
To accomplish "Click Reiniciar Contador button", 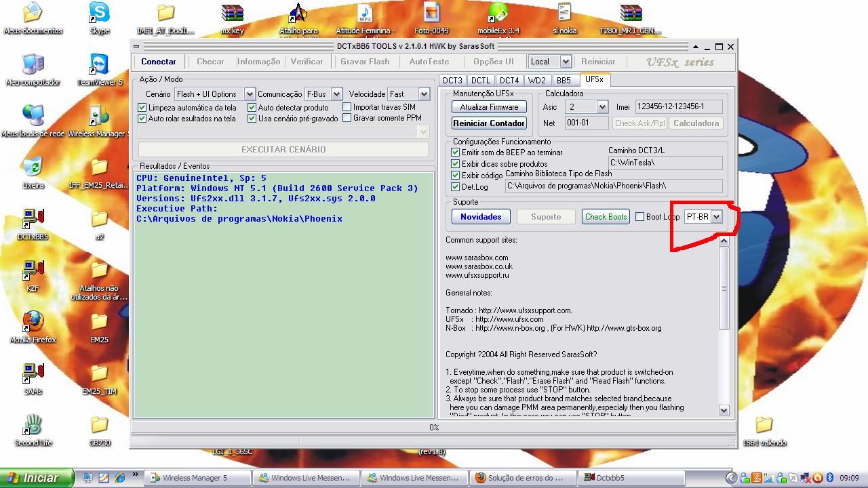I will (489, 123).
